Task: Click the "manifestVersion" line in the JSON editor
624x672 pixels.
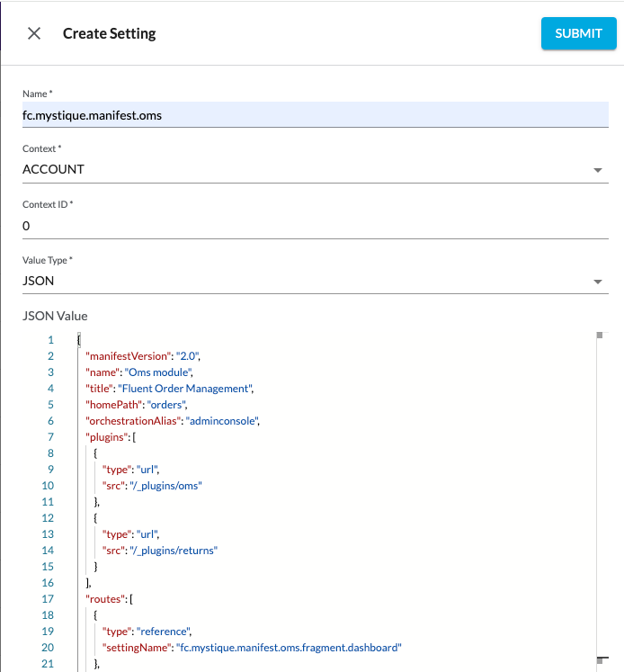Action: [x=143, y=356]
